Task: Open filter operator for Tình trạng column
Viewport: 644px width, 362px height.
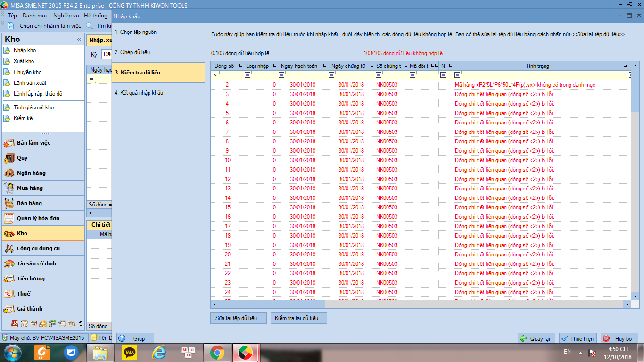Action: tap(457, 75)
